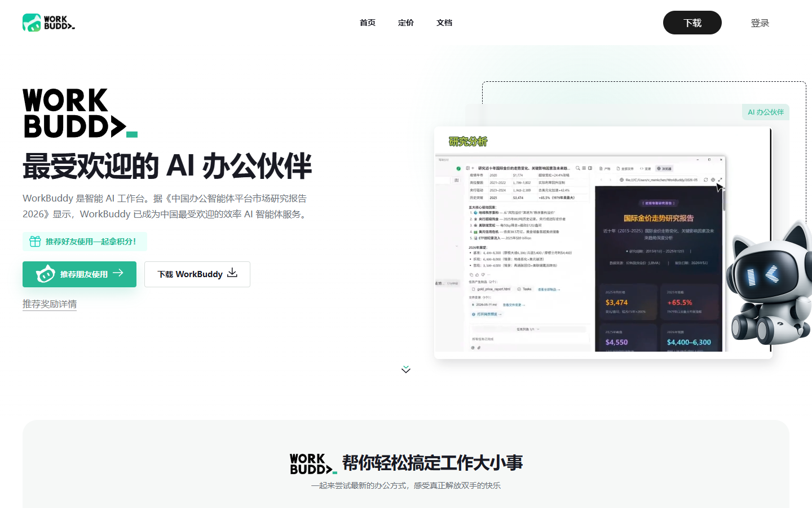
Task: Select the 浏览器 tab in demo preview
Action: click(x=664, y=169)
